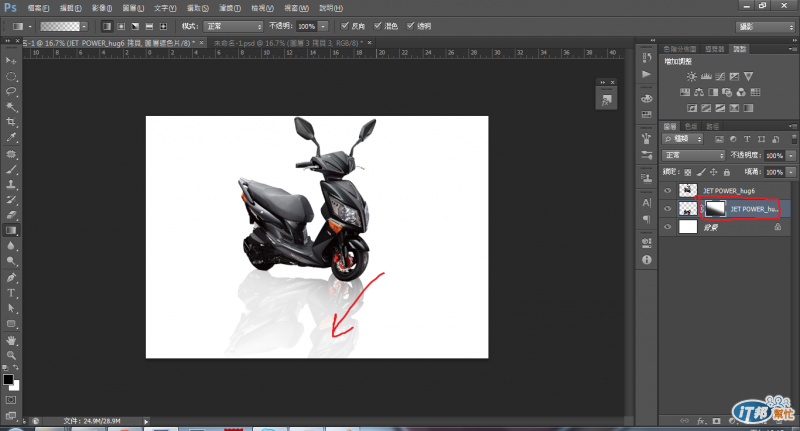This screenshot has width=800, height=431.
Task: Select the Crop tool in the toolbox
Action: [11, 121]
